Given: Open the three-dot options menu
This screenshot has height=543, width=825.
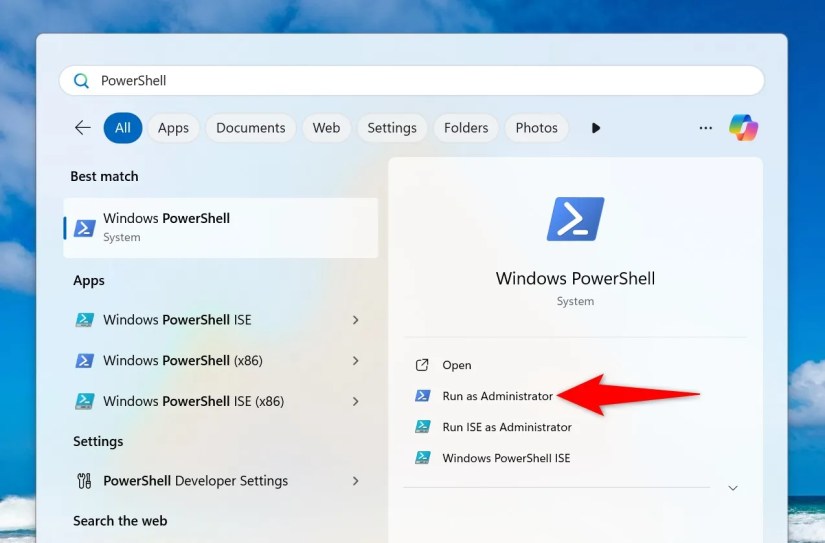Looking at the screenshot, I should (706, 128).
